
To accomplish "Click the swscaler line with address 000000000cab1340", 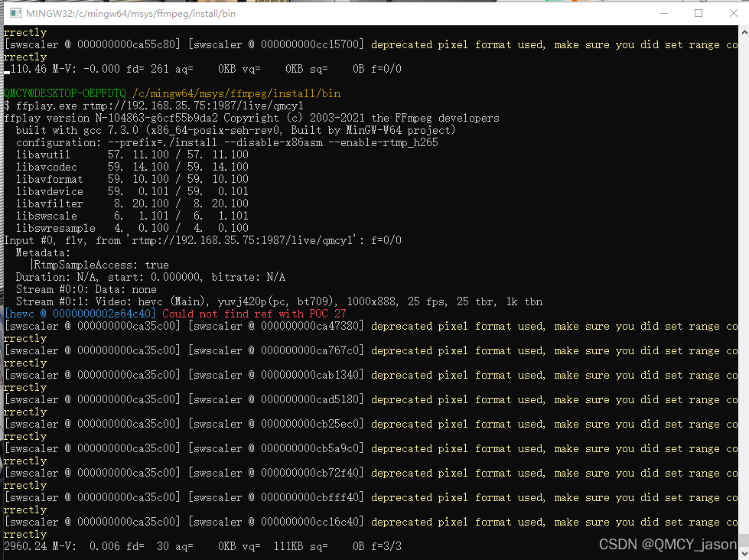I will coord(371,375).
